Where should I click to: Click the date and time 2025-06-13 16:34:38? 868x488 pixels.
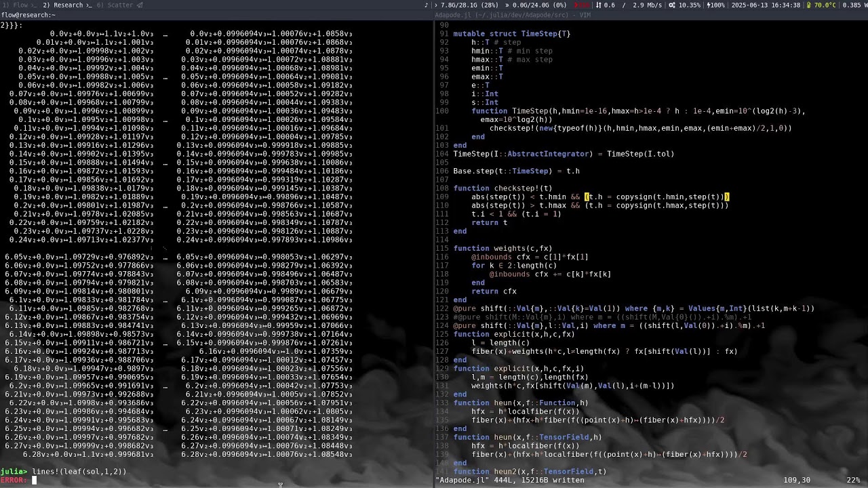click(766, 5)
